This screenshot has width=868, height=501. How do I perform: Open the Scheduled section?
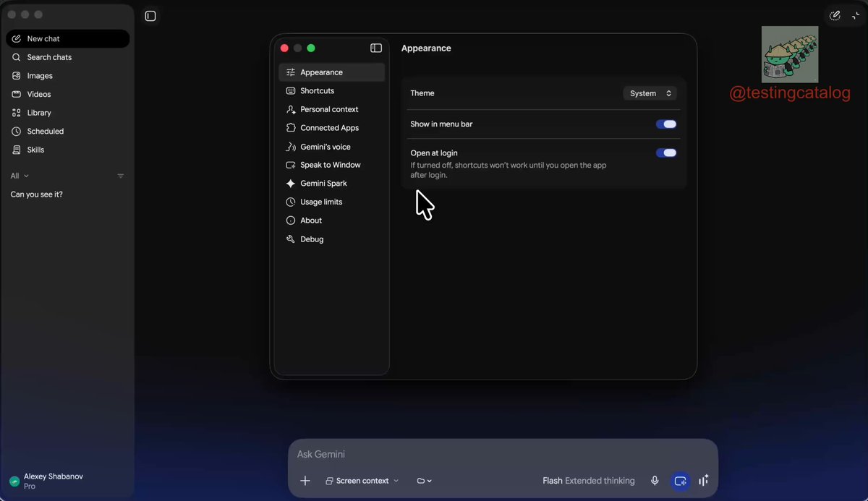click(68, 132)
